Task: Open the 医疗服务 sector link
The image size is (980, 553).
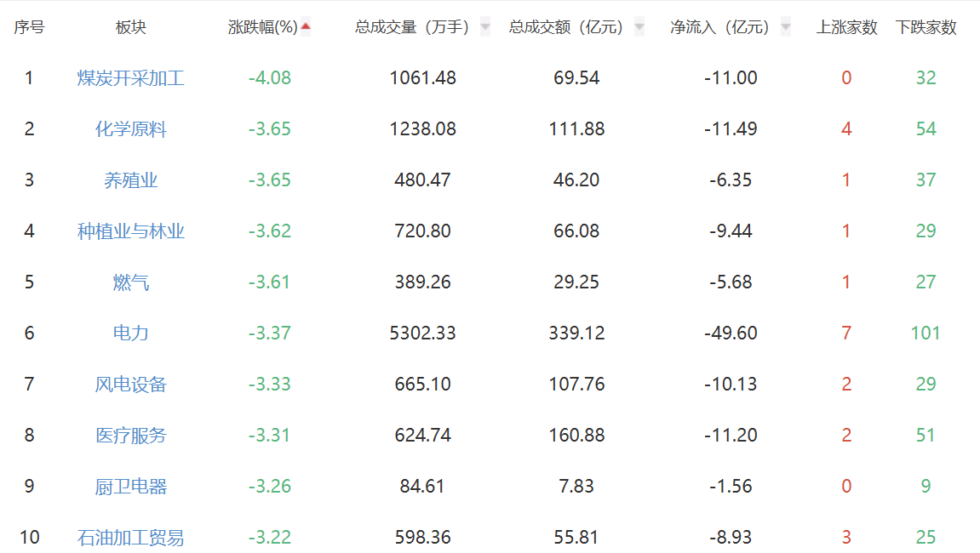Action: 131,436
